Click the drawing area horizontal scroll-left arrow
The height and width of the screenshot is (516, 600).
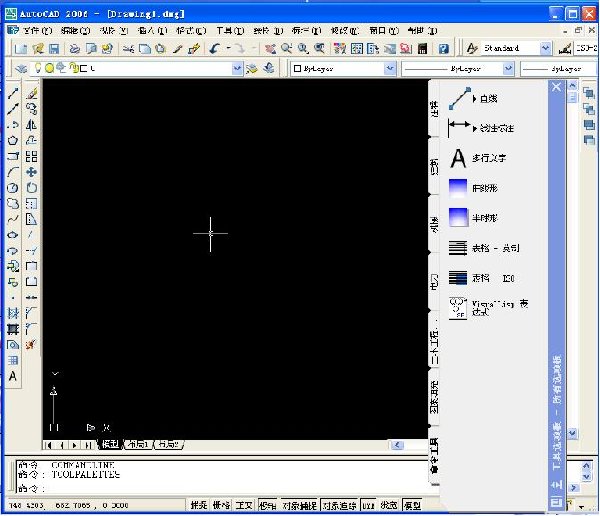[x=397, y=445]
